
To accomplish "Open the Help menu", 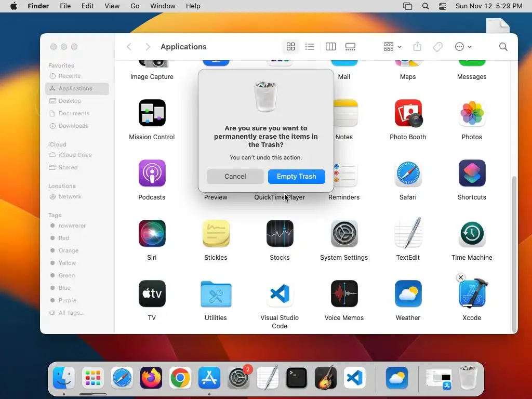I will coord(193,6).
